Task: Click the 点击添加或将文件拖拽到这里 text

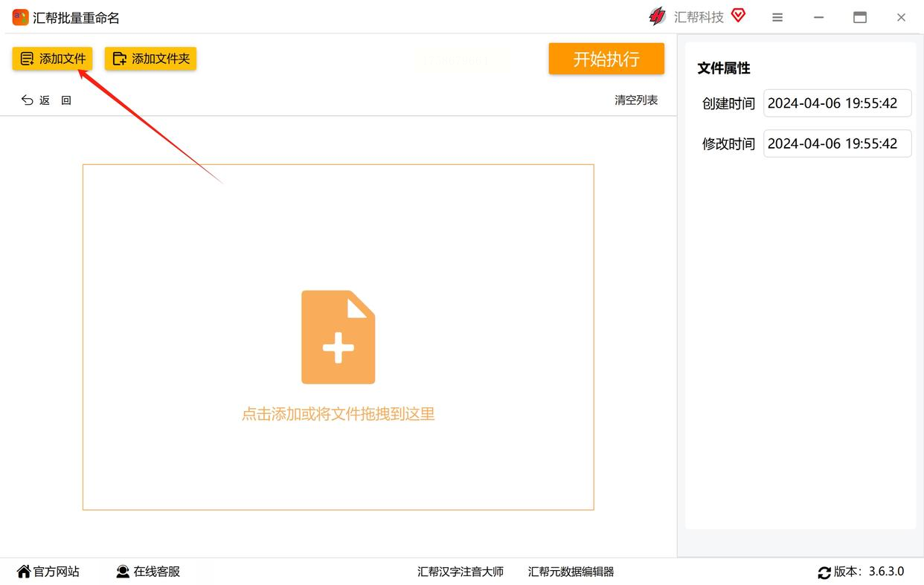Action: [x=338, y=414]
